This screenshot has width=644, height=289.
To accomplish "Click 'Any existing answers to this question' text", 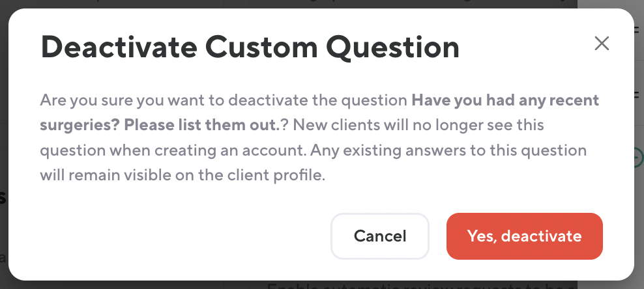I will [x=448, y=150].
